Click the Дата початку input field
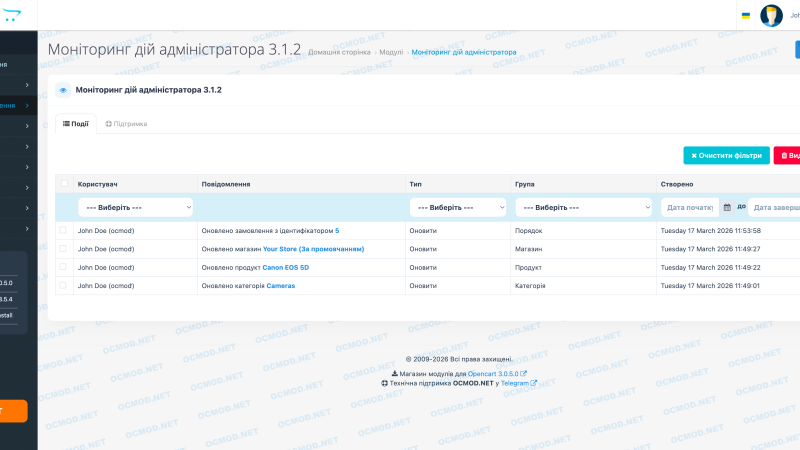 690,207
